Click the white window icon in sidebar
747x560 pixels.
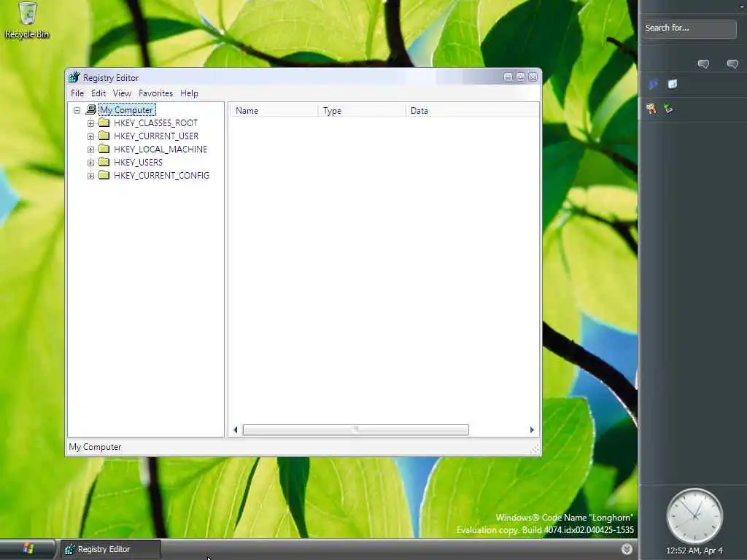(x=672, y=85)
